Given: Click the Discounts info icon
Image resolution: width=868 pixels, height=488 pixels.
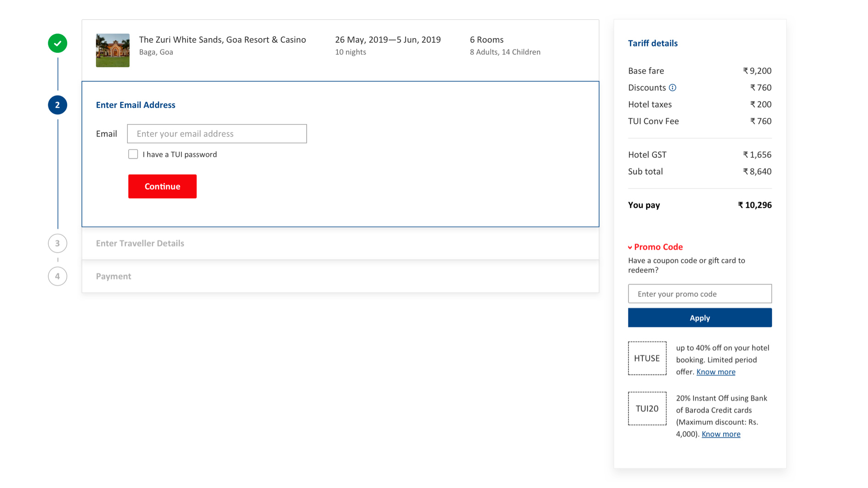Looking at the screenshot, I should click(x=673, y=88).
